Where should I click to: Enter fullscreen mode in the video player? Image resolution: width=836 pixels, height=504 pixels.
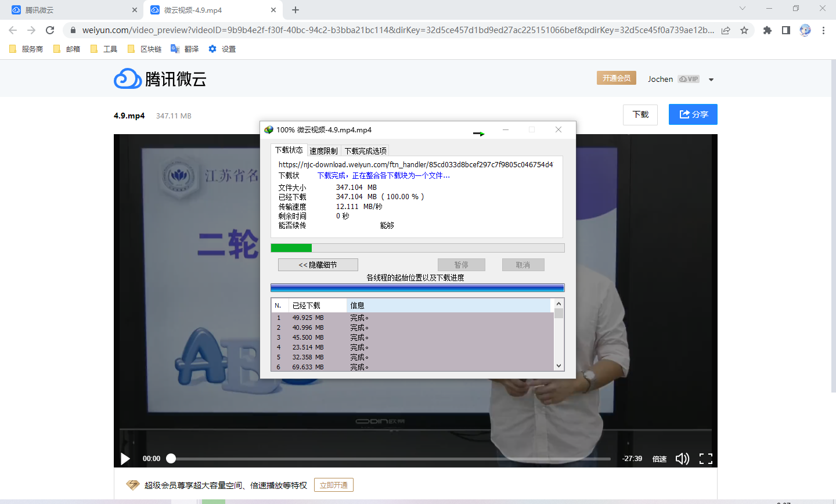click(x=705, y=459)
